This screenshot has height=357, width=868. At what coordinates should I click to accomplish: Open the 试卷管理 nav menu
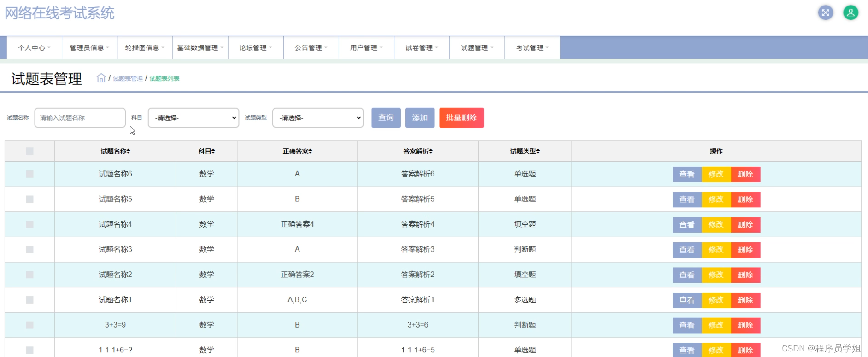(422, 47)
